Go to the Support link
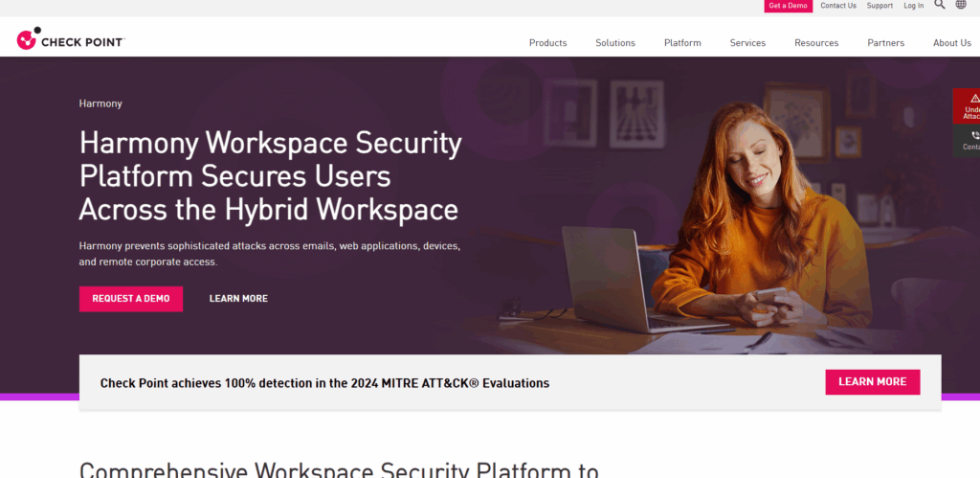The width and height of the screenshot is (980, 478). [880, 6]
